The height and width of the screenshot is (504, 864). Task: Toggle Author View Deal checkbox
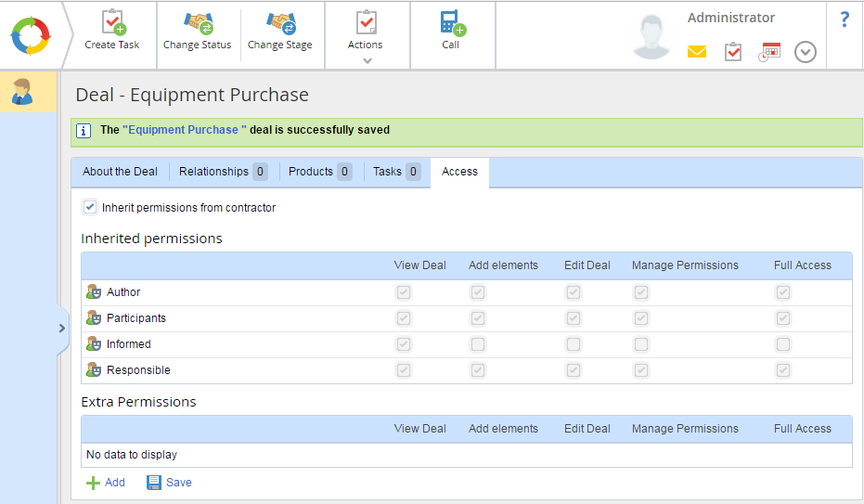coord(404,292)
